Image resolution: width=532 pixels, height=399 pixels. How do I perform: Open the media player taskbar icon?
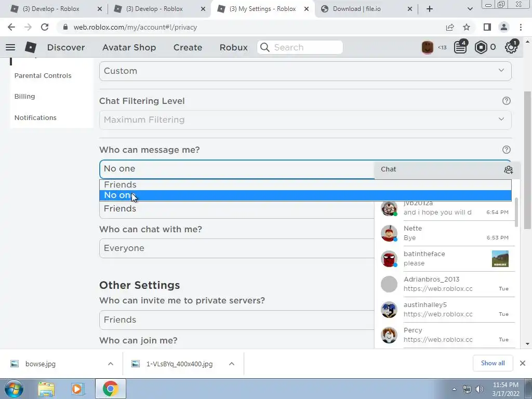click(x=77, y=389)
